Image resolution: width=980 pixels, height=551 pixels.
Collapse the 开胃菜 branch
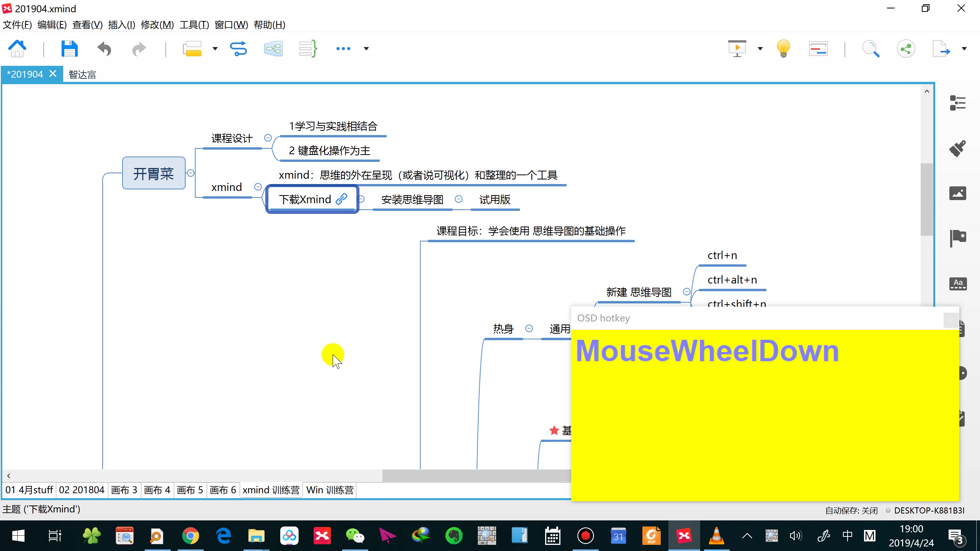click(191, 173)
